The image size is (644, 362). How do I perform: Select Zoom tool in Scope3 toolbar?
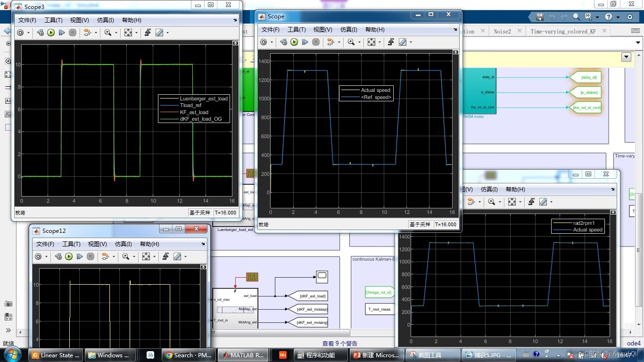[108, 33]
